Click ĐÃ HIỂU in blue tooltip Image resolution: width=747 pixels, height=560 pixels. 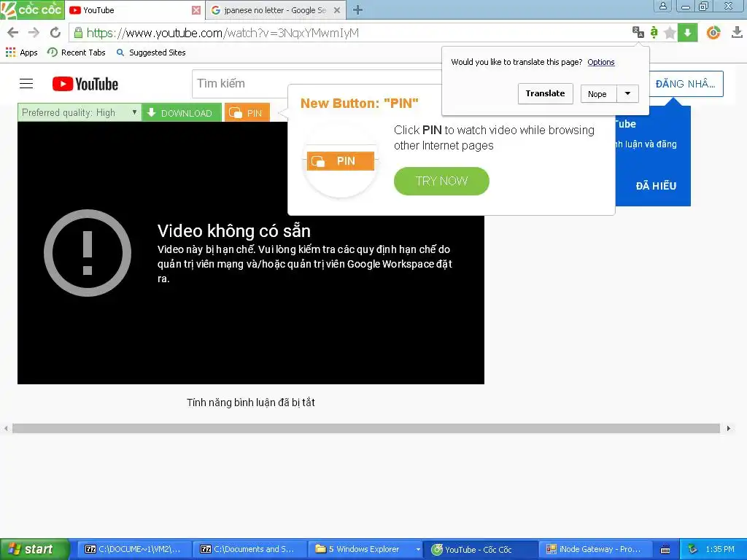pyautogui.click(x=656, y=186)
